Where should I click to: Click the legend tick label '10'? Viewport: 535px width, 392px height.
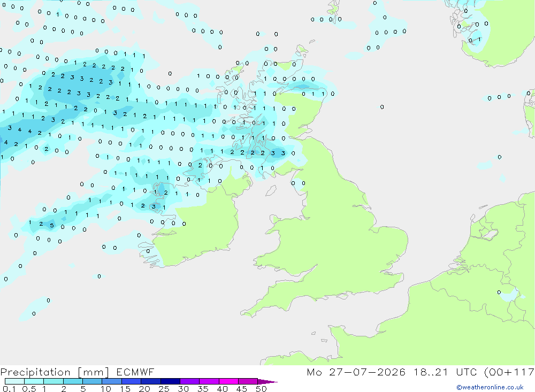105,389
